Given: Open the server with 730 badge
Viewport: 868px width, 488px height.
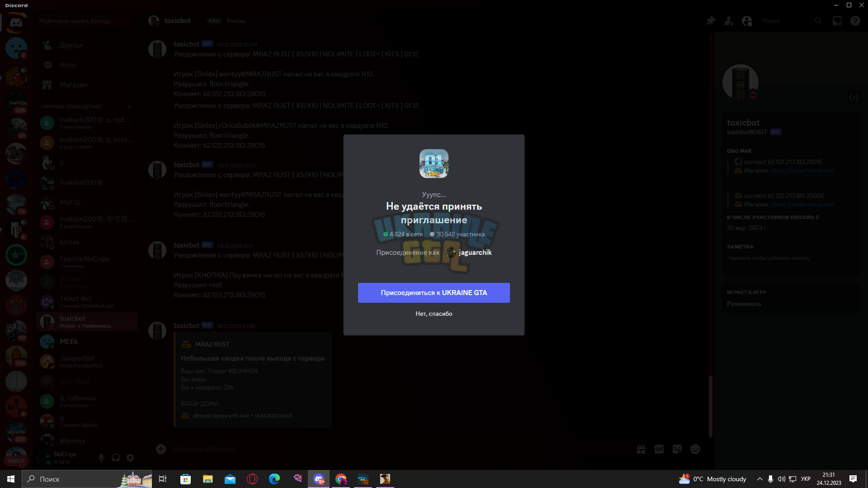Looking at the screenshot, I should point(16,356).
